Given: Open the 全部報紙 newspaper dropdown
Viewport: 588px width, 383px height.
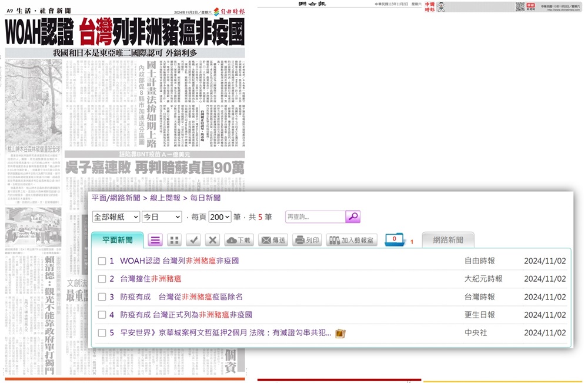Looking at the screenshot, I should point(116,217).
